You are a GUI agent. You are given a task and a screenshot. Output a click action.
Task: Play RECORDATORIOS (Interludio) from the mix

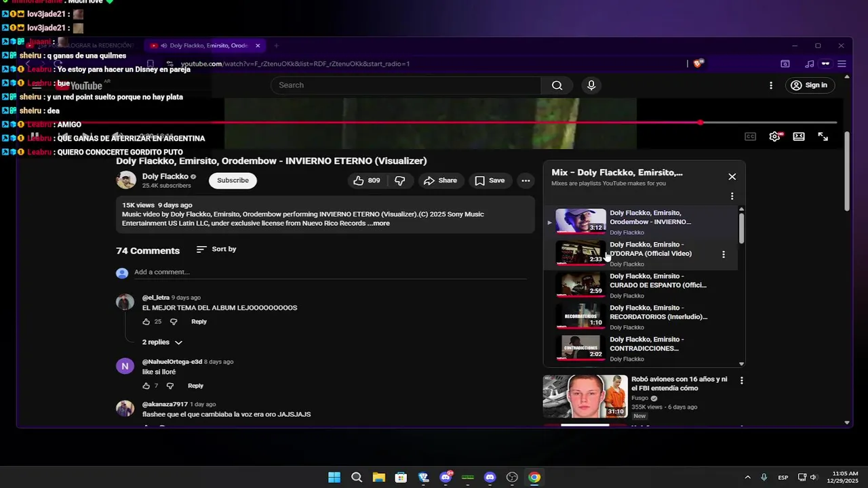[x=640, y=317]
